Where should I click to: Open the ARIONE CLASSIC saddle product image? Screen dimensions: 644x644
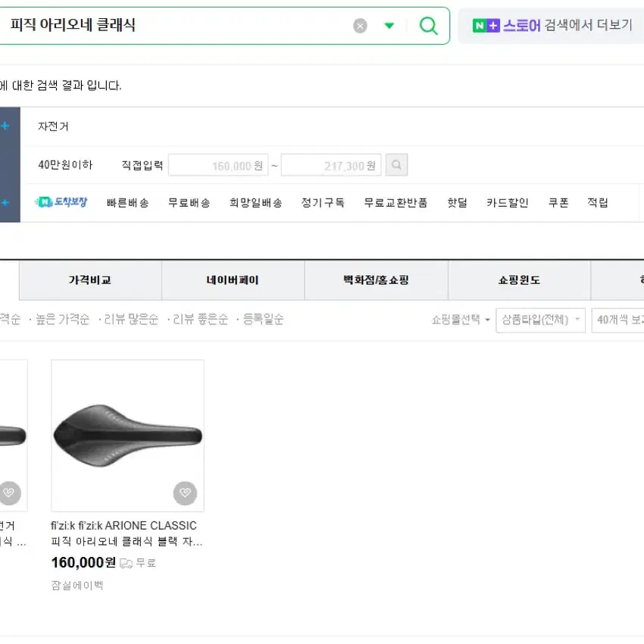click(x=128, y=436)
